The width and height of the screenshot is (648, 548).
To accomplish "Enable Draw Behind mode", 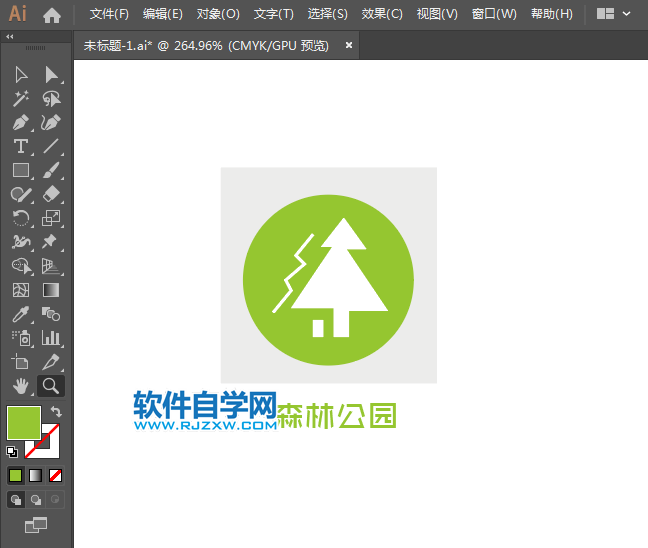I will tap(36, 500).
